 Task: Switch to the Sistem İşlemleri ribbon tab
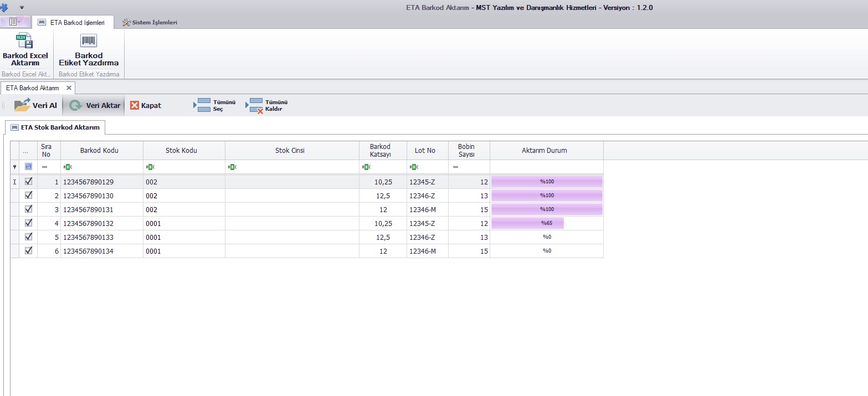(x=150, y=23)
